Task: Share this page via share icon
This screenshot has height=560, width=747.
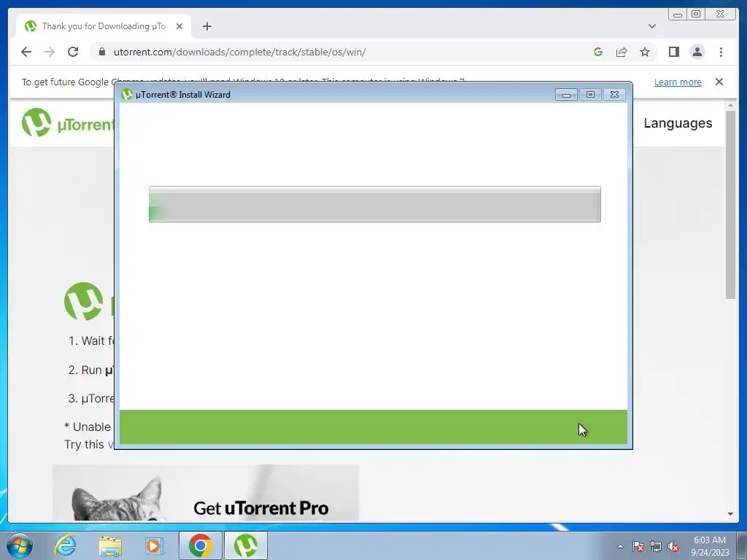Action: (x=622, y=52)
